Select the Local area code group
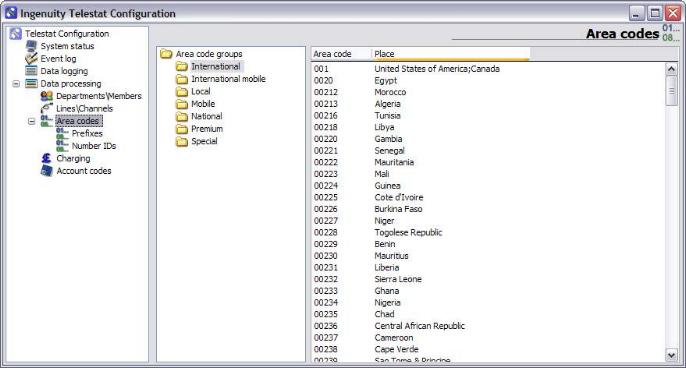The image size is (686, 368). (200, 91)
